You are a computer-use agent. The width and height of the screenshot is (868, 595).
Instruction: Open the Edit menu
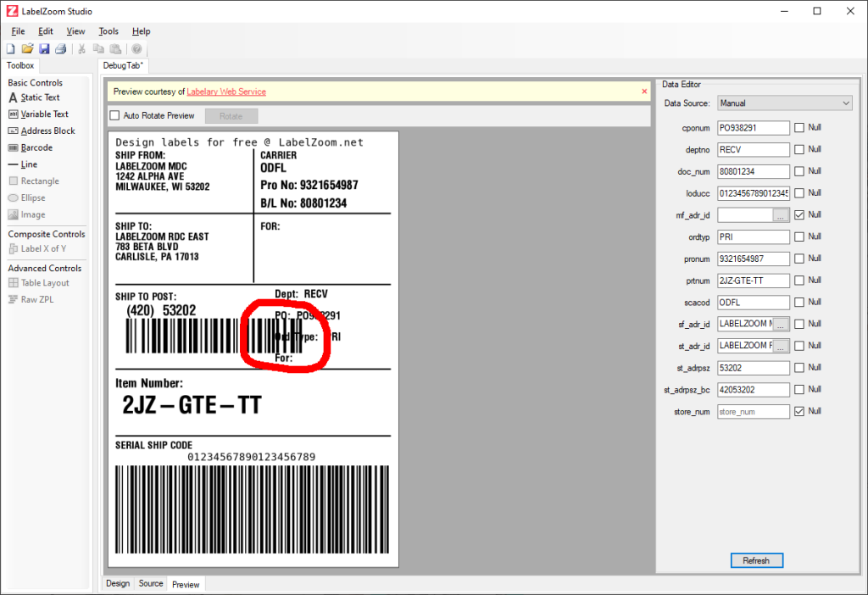[x=46, y=31]
